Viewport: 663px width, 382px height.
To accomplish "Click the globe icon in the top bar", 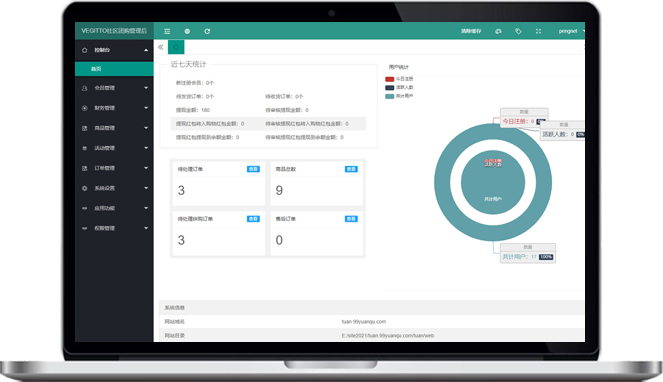I will [x=187, y=31].
